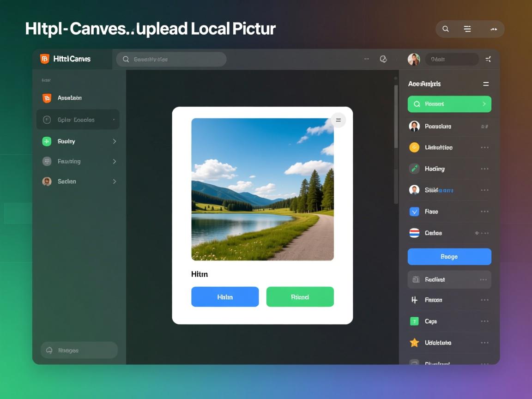Expand the 'Fautring' sidebar section
This screenshot has height=399, width=532.
[115, 161]
